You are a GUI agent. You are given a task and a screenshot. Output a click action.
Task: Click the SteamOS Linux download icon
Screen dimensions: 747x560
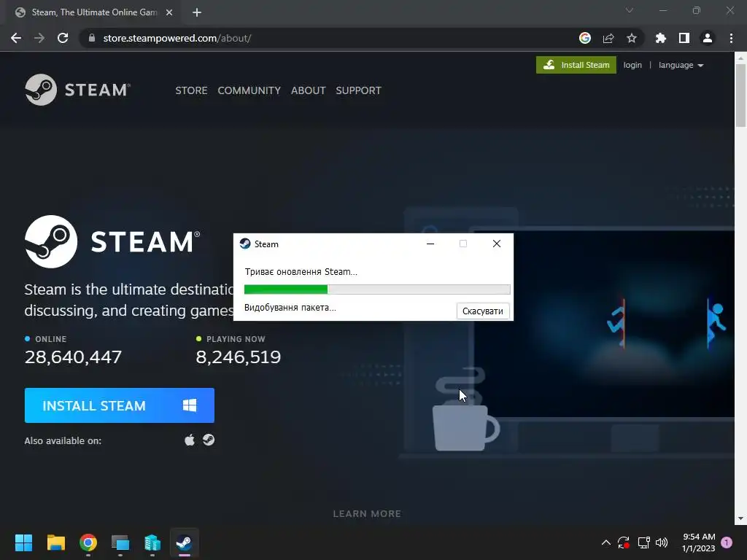point(209,440)
